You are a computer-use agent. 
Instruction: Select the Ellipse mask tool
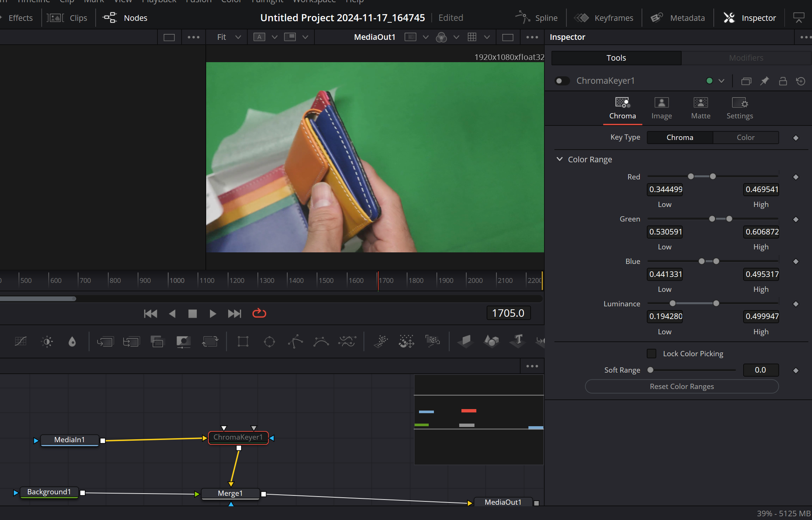pos(269,341)
